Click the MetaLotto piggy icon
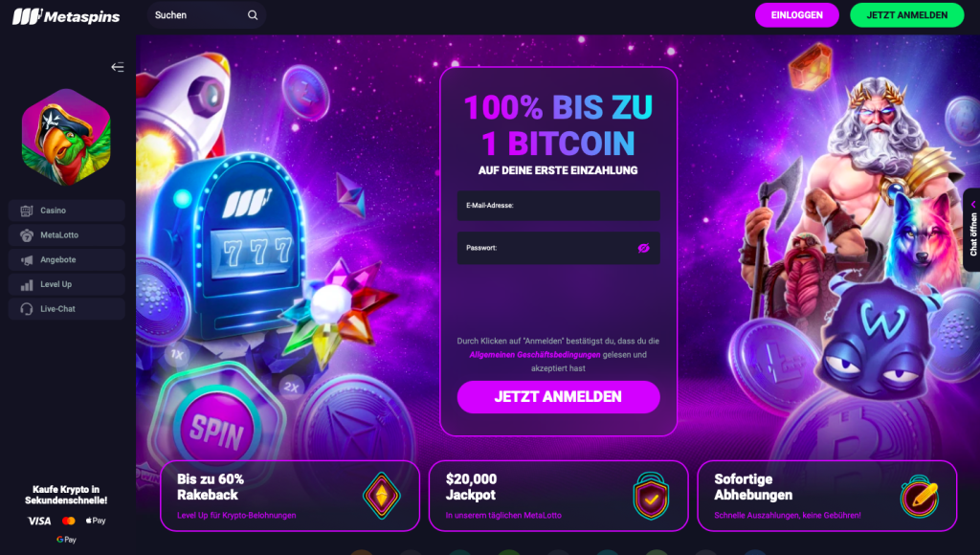 (26, 235)
